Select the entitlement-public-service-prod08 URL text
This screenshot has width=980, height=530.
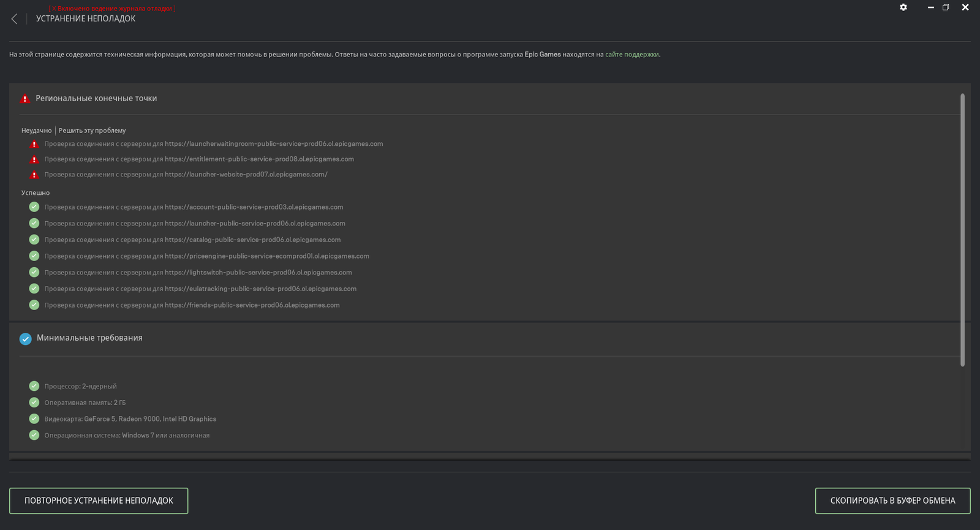(259, 159)
